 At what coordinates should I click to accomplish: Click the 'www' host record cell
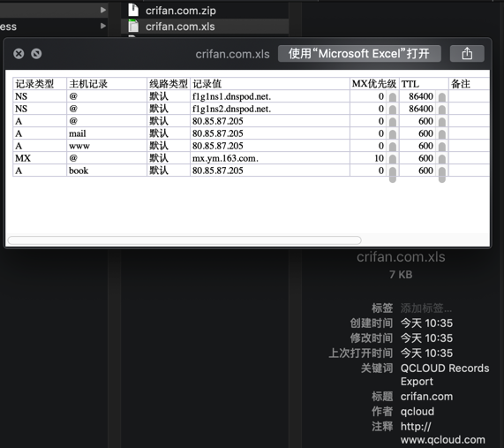click(107, 146)
